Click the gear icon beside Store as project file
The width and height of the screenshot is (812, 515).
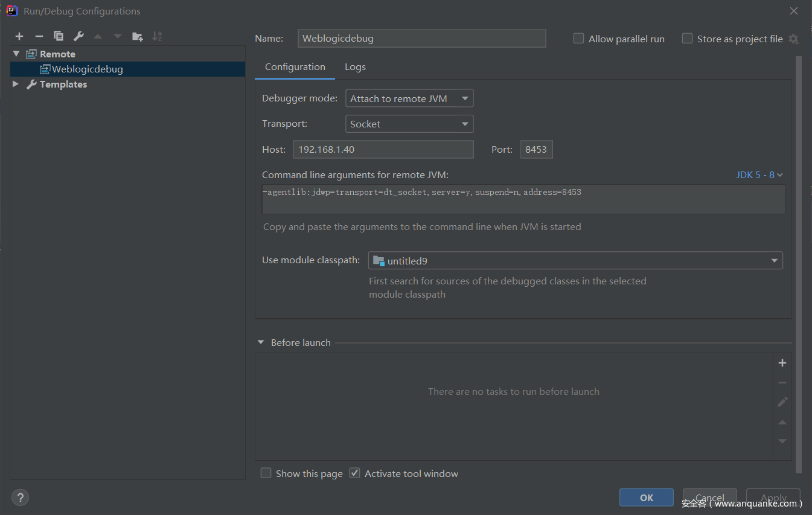click(x=793, y=39)
